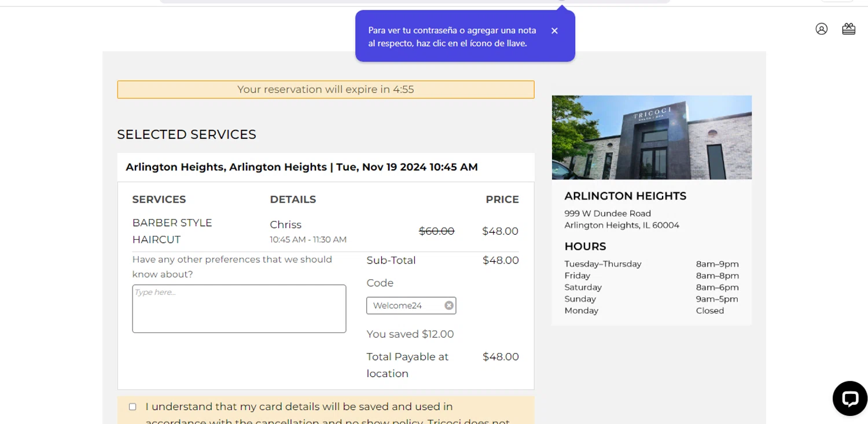Click the 999 W Dundee Road address

pos(608,213)
